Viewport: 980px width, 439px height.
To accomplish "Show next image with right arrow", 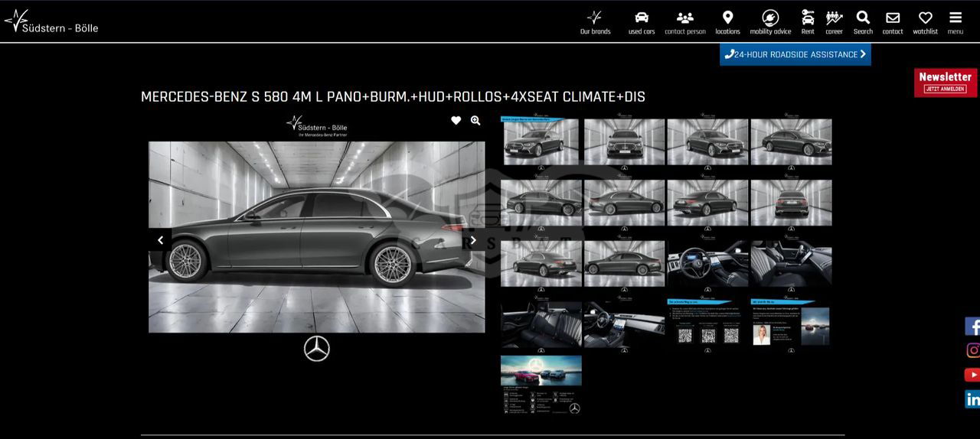I will 473,240.
